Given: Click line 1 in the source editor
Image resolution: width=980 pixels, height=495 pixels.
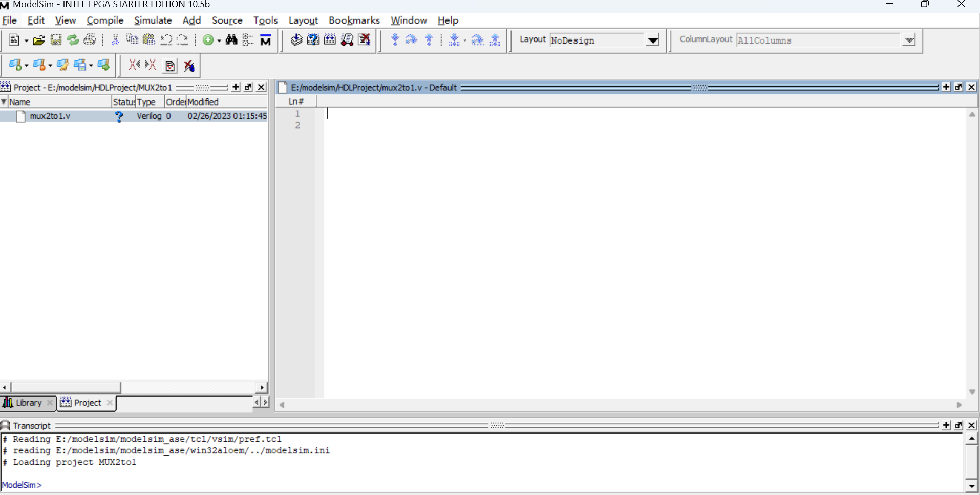Looking at the screenshot, I should (645, 114).
